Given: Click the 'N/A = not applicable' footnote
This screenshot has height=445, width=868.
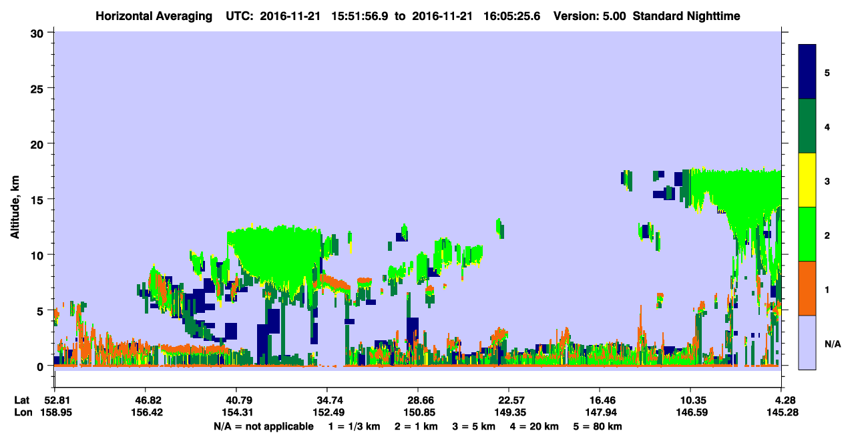Looking at the screenshot, I should 263,426.
